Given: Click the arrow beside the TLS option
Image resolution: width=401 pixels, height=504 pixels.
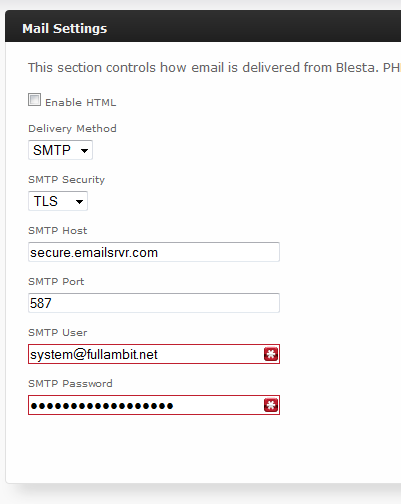Looking at the screenshot, I should coord(79,202).
